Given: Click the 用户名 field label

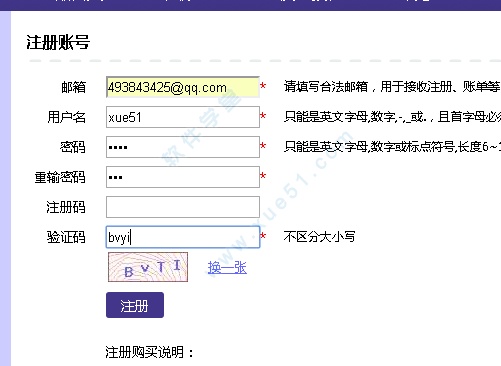Looking at the screenshot, I should (x=67, y=117).
